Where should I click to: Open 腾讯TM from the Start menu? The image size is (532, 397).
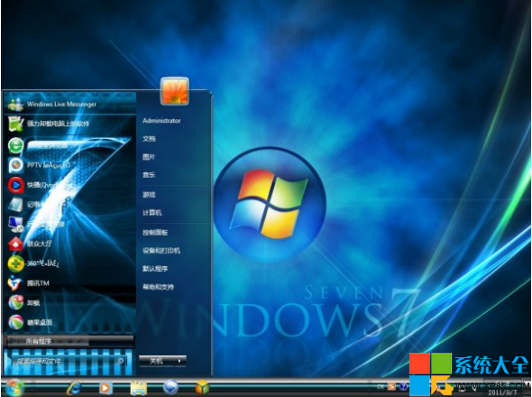(69, 283)
